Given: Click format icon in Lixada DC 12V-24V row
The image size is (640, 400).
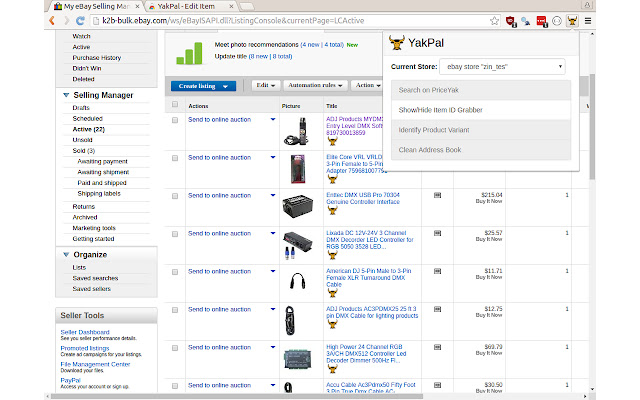Looking at the screenshot, I should (x=437, y=233).
